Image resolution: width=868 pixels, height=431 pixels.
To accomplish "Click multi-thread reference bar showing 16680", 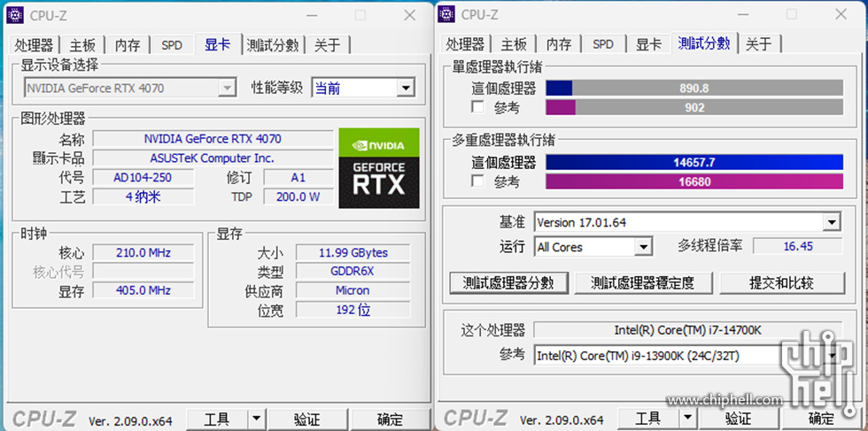I will 694,181.
